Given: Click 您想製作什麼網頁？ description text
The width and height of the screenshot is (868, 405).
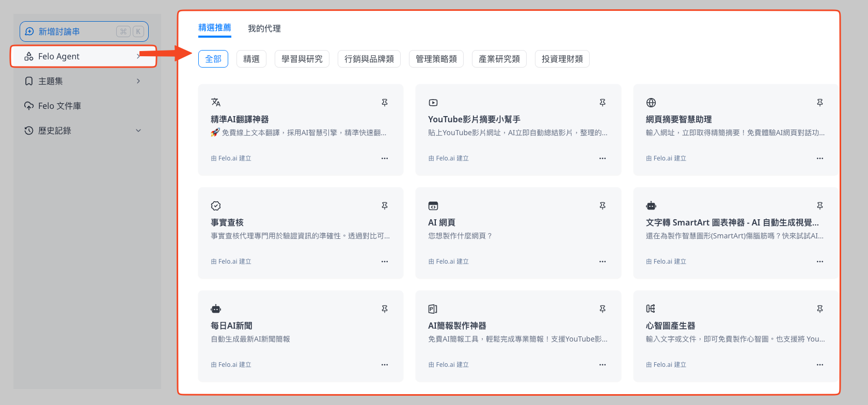Looking at the screenshot, I should (460, 236).
